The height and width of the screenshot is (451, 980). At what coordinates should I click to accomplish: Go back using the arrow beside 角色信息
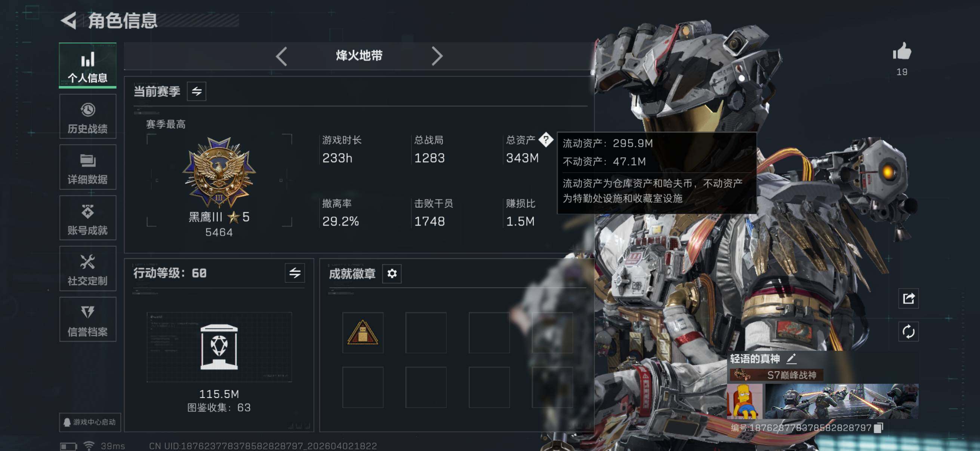pos(69,20)
